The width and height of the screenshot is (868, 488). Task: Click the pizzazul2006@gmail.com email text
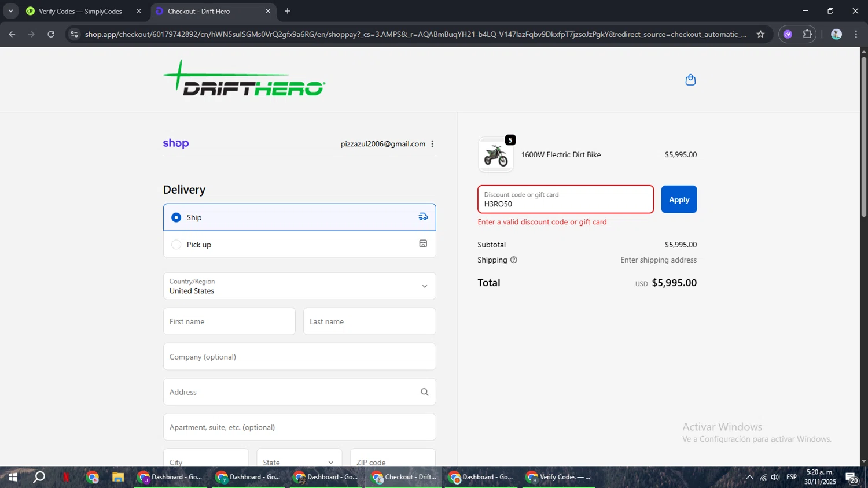pos(382,144)
